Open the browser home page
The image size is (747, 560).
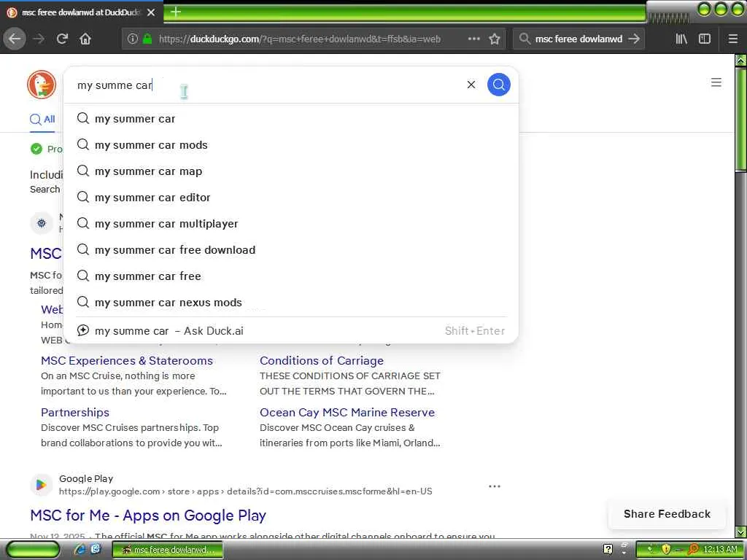(x=85, y=39)
